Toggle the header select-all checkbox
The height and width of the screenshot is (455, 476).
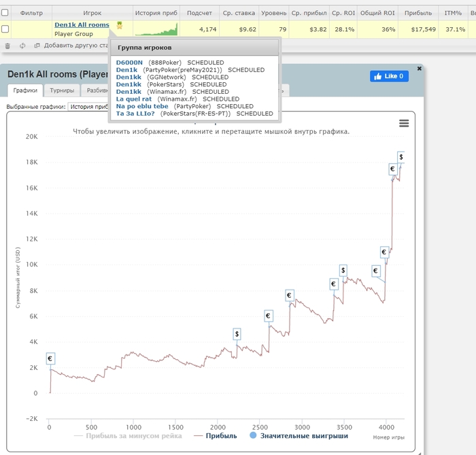click(5, 13)
